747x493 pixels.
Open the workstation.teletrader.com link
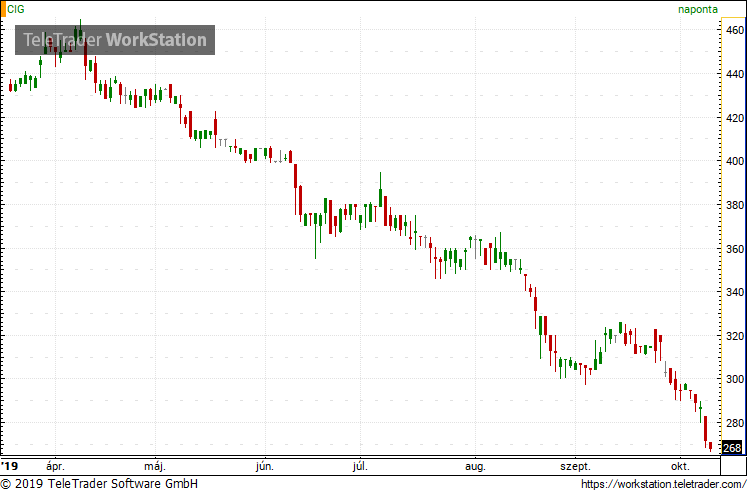(x=664, y=484)
